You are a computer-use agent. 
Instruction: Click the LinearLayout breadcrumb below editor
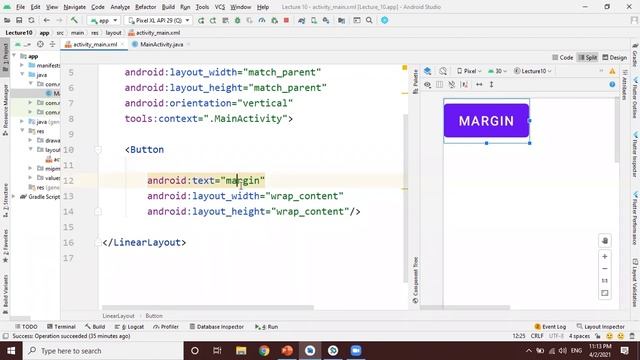click(x=118, y=316)
